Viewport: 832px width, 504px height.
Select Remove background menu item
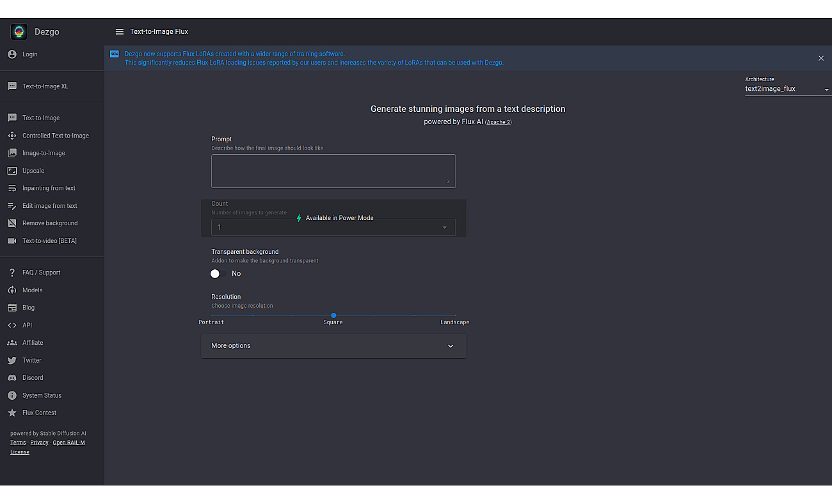tap(50, 223)
